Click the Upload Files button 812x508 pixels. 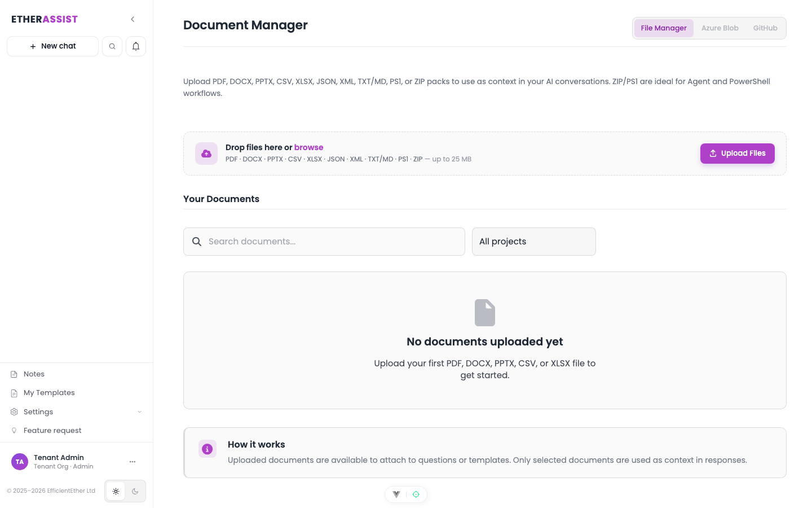(x=738, y=154)
